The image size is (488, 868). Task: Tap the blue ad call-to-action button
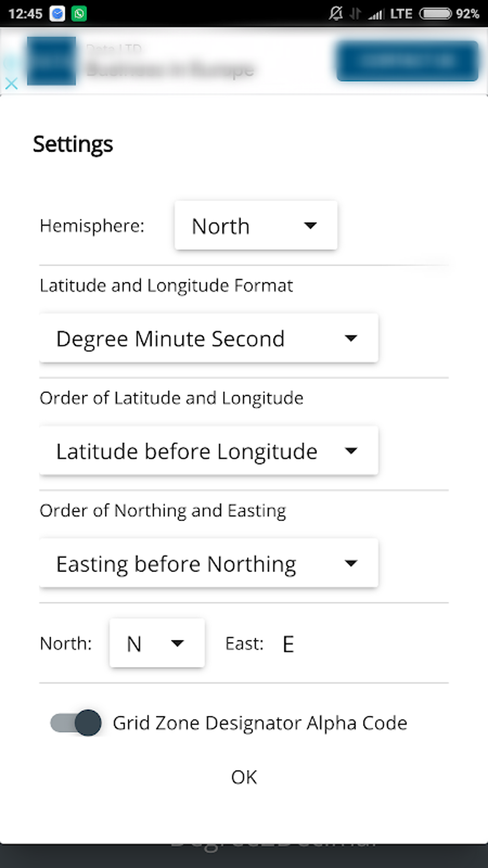pyautogui.click(x=407, y=61)
